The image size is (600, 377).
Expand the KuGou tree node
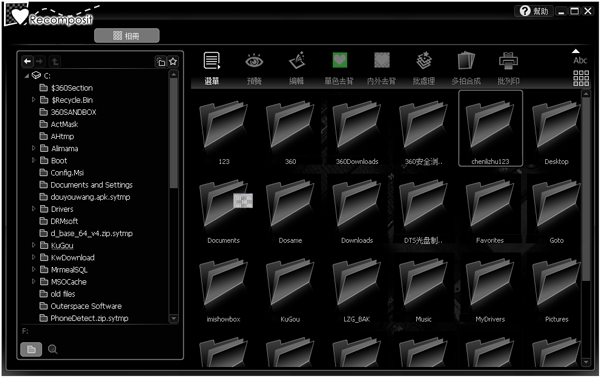pos(33,245)
